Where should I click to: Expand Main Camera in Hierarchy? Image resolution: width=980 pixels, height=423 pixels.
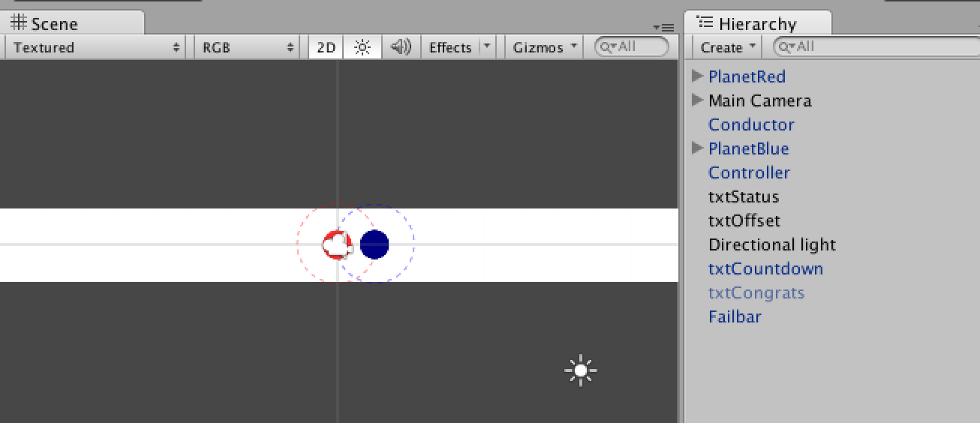click(697, 100)
